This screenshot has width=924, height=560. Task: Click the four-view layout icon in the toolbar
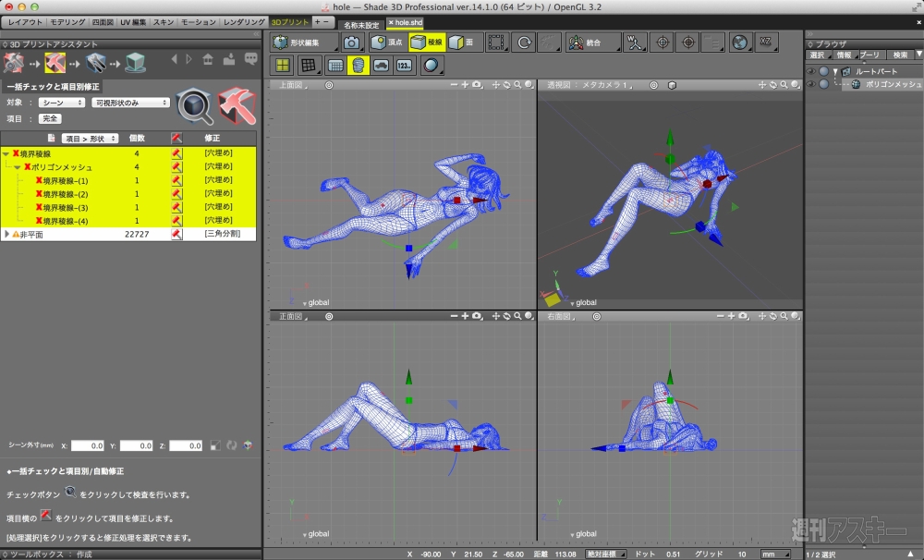pyautogui.click(x=283, y=65)
